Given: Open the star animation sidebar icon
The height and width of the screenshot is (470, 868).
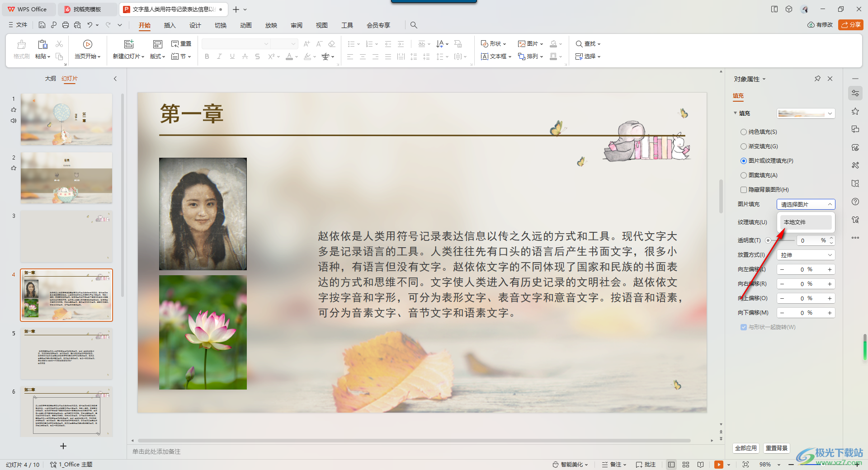Looking at the screenshot, I should [x=855, y=111].
